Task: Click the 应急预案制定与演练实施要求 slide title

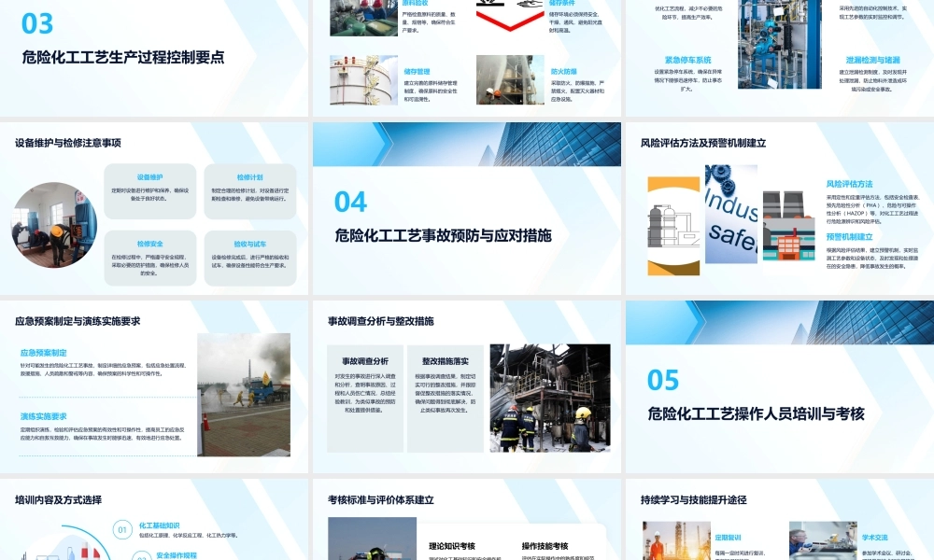Action: (x=78, y=321)
